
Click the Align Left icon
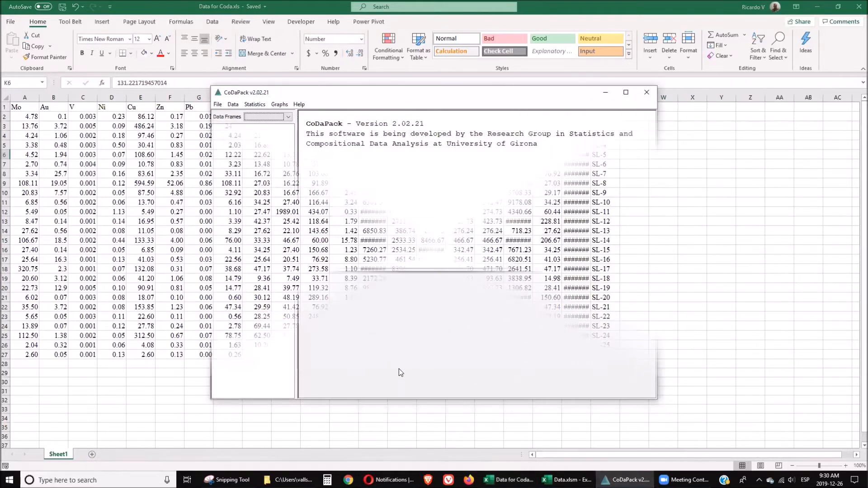pos(184,53)
